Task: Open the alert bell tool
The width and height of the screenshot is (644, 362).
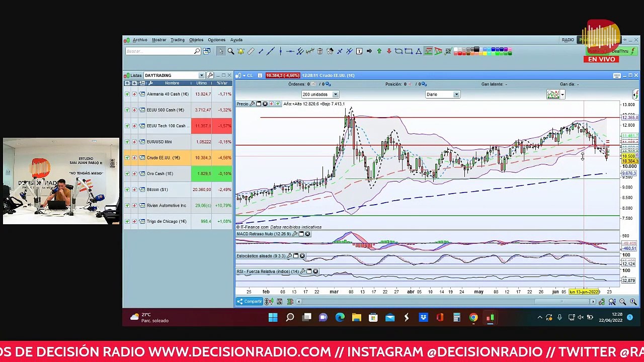Action: pyautogui.click(x=240, y=51)
